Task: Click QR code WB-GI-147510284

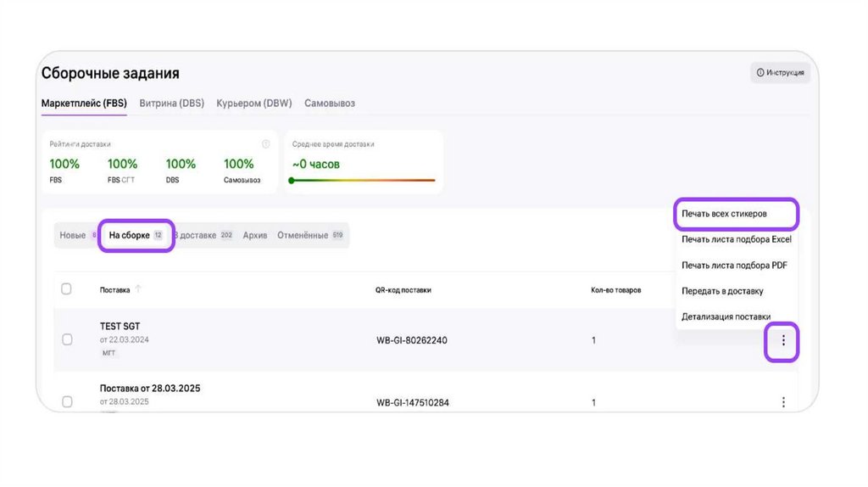Action: coord(413,403)
